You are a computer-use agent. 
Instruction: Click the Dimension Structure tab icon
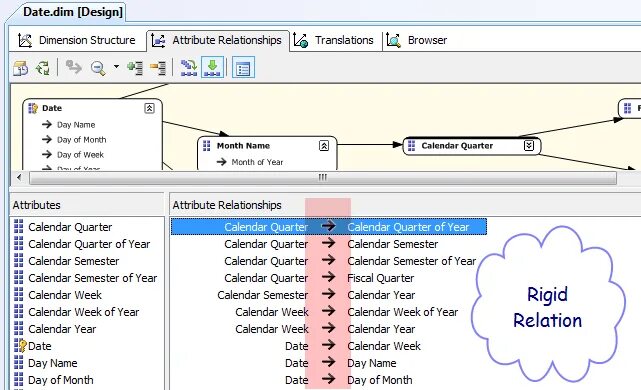[25, 40]
